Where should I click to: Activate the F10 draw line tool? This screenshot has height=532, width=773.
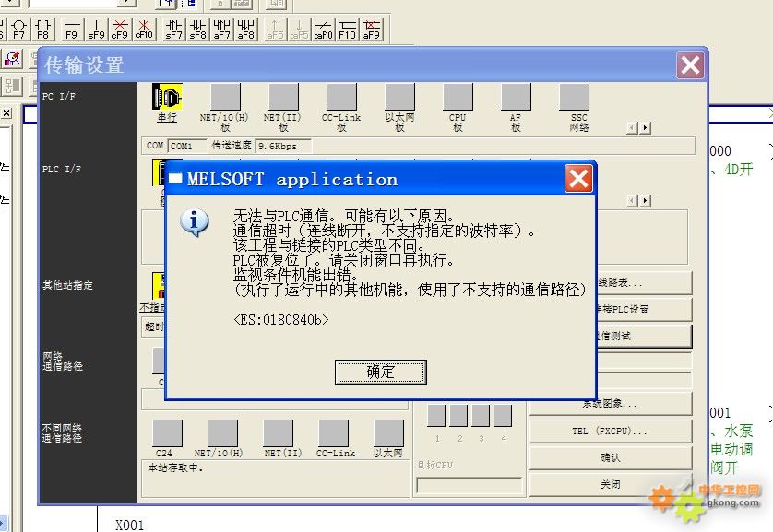[x=348, y=30]
